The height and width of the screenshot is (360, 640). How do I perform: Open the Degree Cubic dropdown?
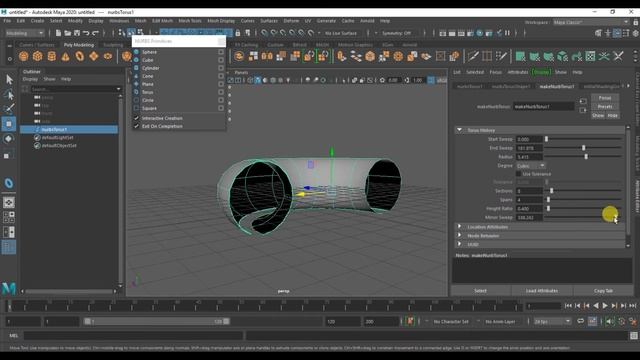coord(531,166)
